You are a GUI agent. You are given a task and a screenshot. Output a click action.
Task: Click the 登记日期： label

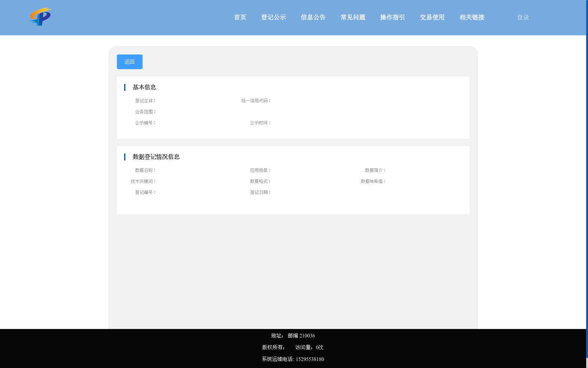coord(261,192)
